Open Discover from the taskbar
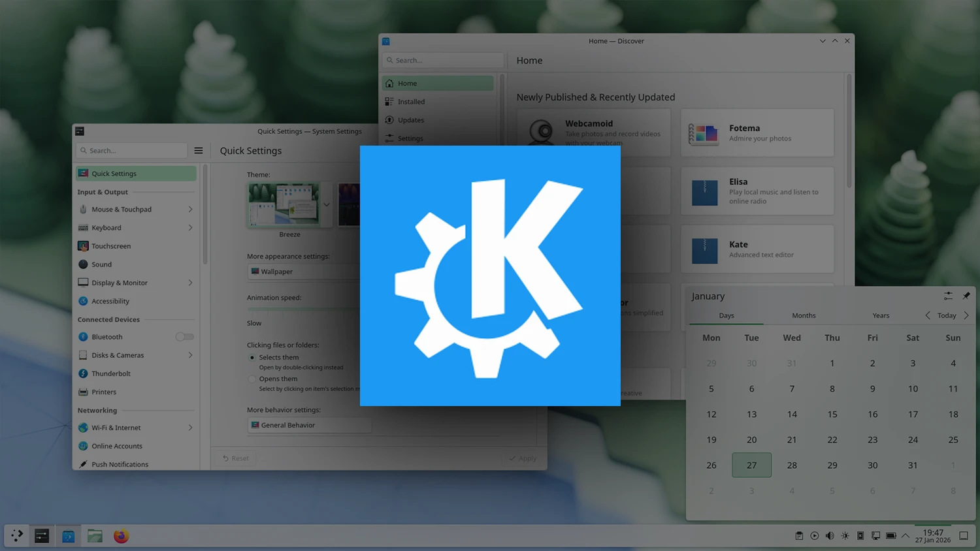This screenshot has height=551, width=980. click(x=69, y=536)
